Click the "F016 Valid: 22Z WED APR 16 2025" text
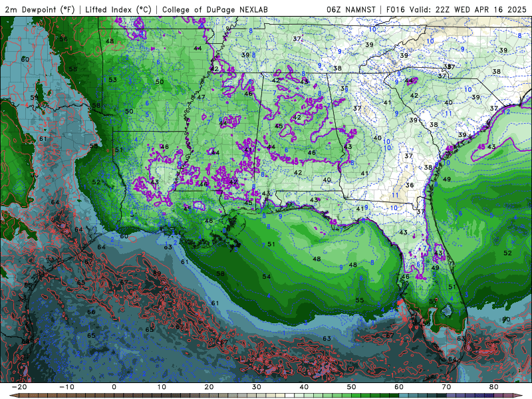 (x=456, y=9)
